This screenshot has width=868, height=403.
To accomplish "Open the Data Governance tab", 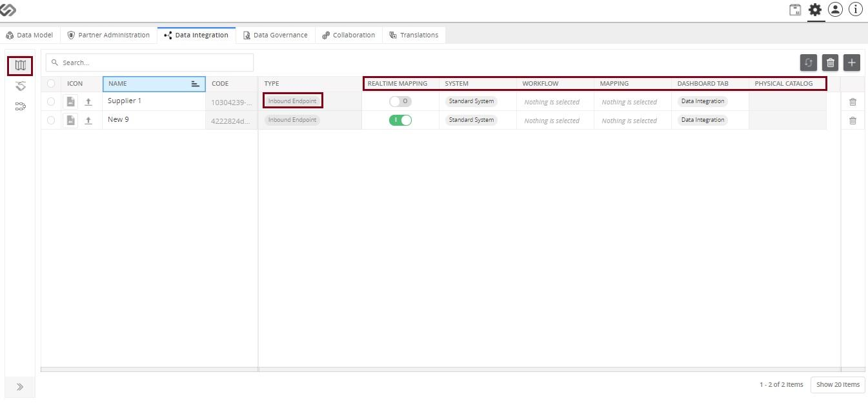I will click(x=276, y=35).
